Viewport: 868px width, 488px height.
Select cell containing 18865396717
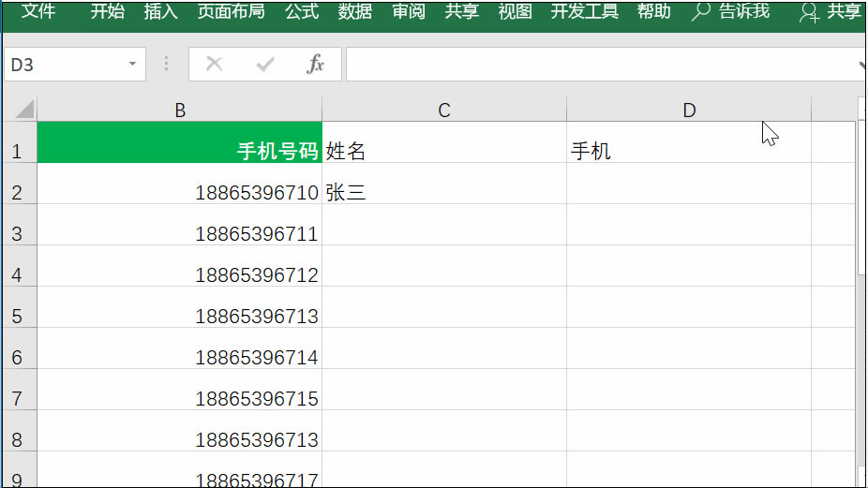click(x=179, y=470)
